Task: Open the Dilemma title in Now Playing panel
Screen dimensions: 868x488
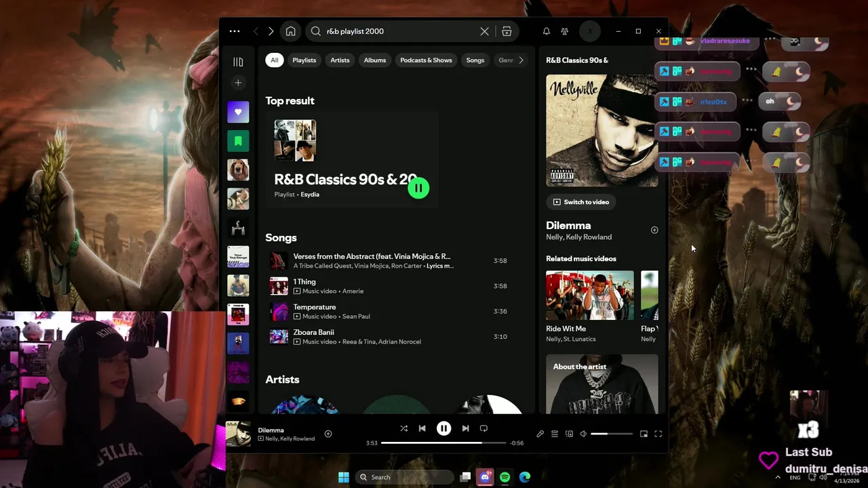Action: (x=568, y=226)
